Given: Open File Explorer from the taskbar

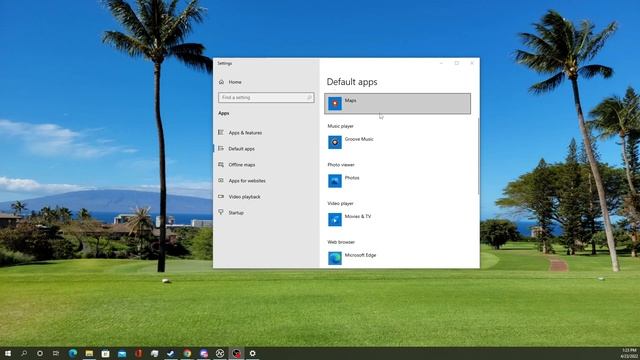Looking at the screenshot, I should click(89, 353).
